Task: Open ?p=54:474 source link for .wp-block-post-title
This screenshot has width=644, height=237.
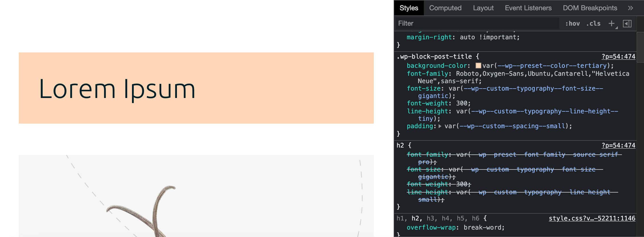Action: [618, 56]
